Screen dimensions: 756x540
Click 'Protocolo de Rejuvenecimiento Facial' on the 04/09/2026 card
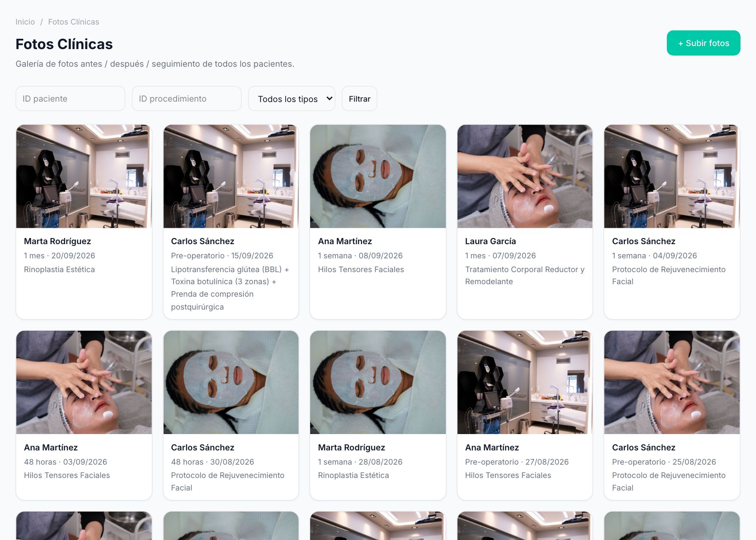pos(669,275)
